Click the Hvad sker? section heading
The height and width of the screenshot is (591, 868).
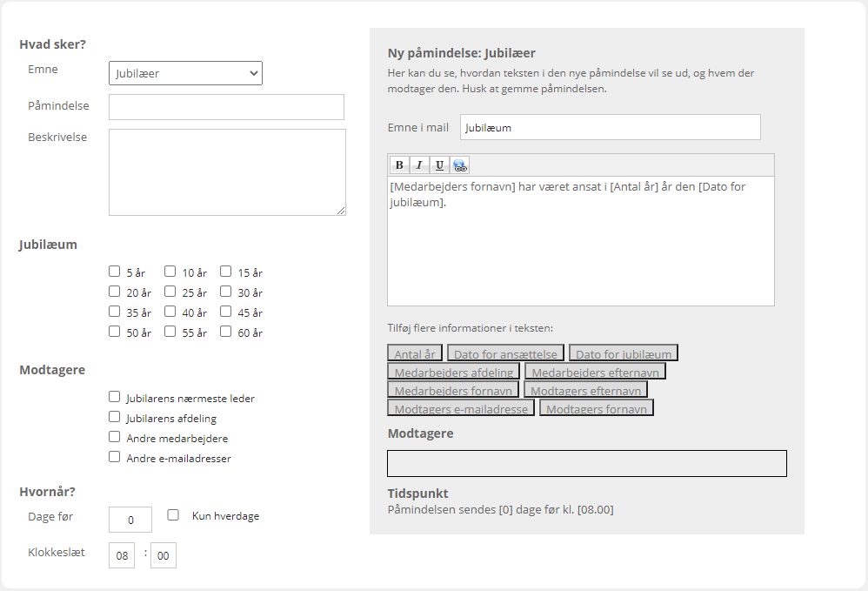[x=52, y=44]
